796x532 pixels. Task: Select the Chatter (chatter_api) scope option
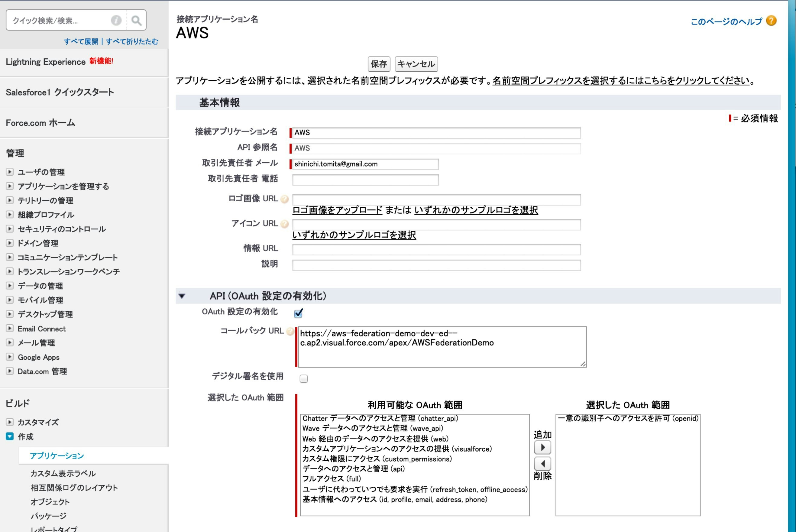pyautogui.click(x=380, y=418)
